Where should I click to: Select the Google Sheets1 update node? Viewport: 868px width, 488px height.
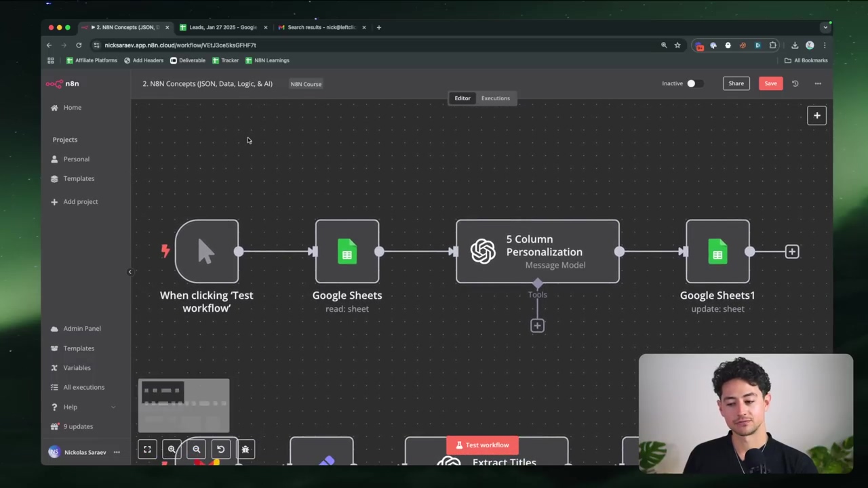pyautogui.click(x=717, y=251)
